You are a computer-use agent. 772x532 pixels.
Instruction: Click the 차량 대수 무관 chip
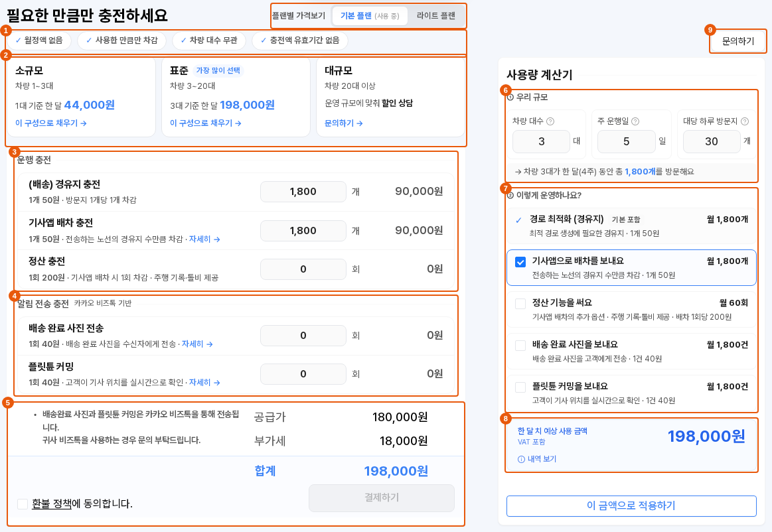tap(208, 40)
